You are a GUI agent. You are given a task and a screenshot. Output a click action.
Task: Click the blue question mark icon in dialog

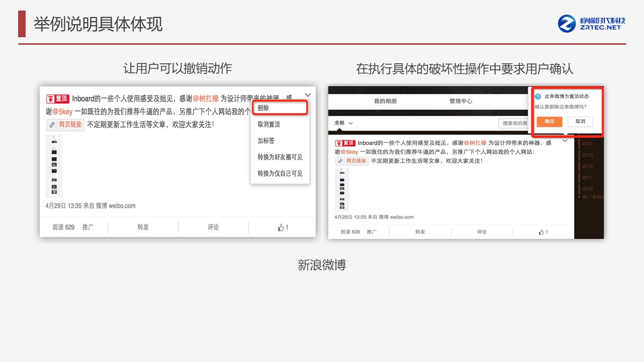point(538,97)
